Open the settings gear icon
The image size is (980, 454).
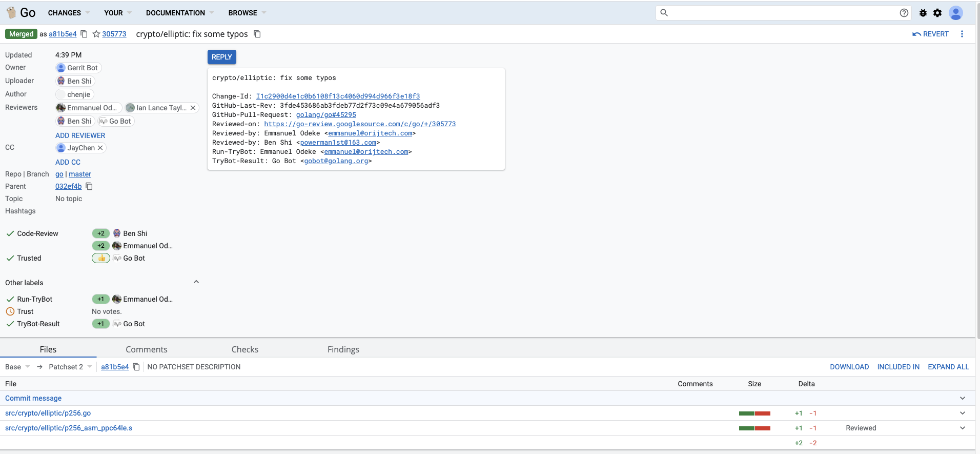coord(937,13)
